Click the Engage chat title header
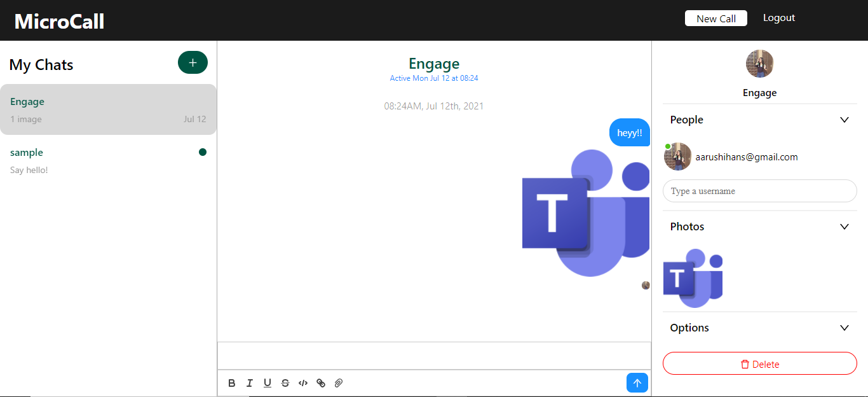Viewport: 868px width, 397px height. 434,64
